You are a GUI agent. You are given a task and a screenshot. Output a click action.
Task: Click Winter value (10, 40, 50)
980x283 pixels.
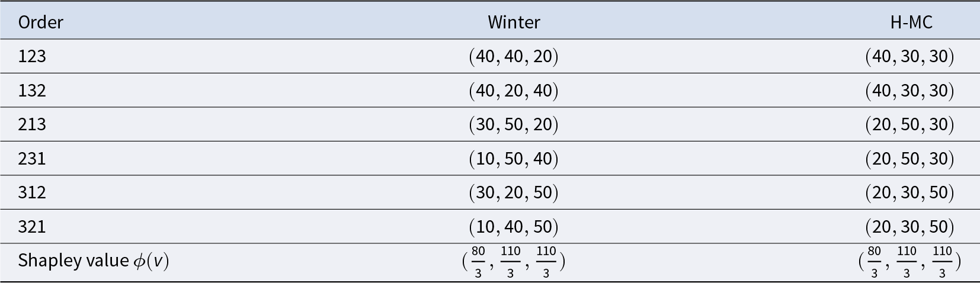point(514,227)
